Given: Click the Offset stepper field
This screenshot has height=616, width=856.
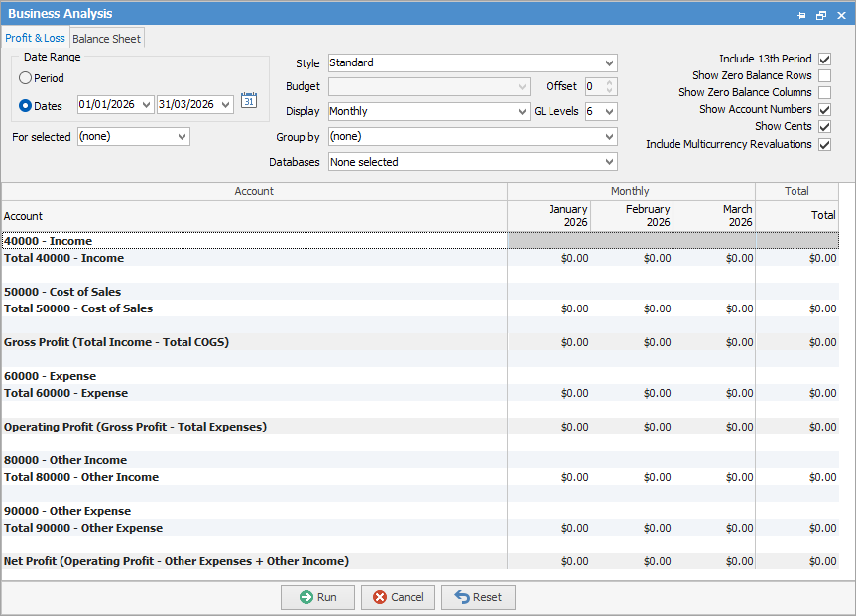Looking at the screenshot, I should coord(601,87).
